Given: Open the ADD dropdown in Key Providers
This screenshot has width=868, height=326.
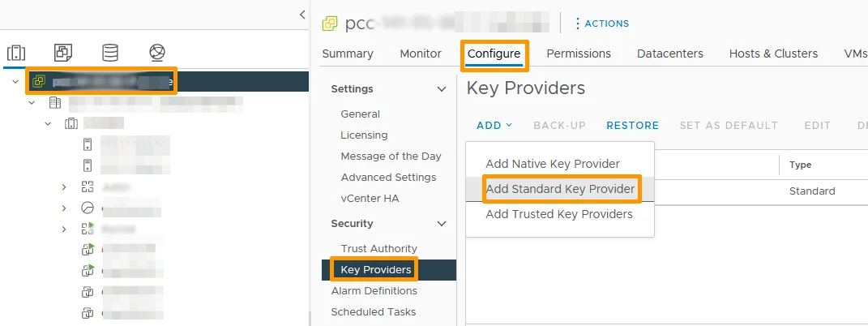Looking at the screenshot, I should pyautogui.click(x=494, y=126).
